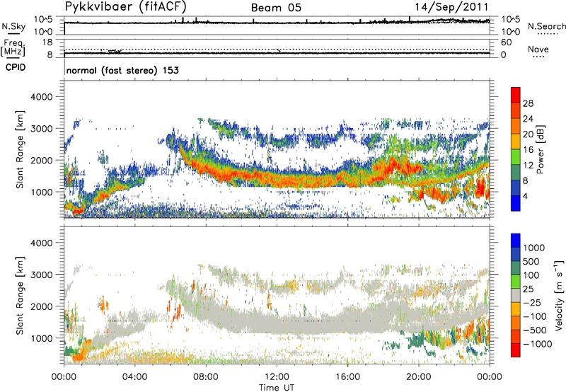This screenshot has height=392, width=566.
Task: Click the velocity colorbar value '-1000'
Action: [538, 344]
